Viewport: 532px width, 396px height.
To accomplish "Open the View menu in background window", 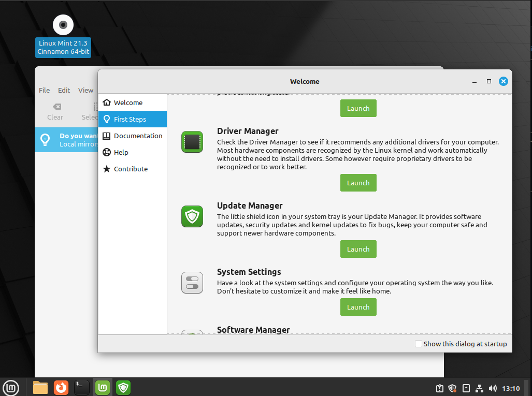I will click(85, 90).
